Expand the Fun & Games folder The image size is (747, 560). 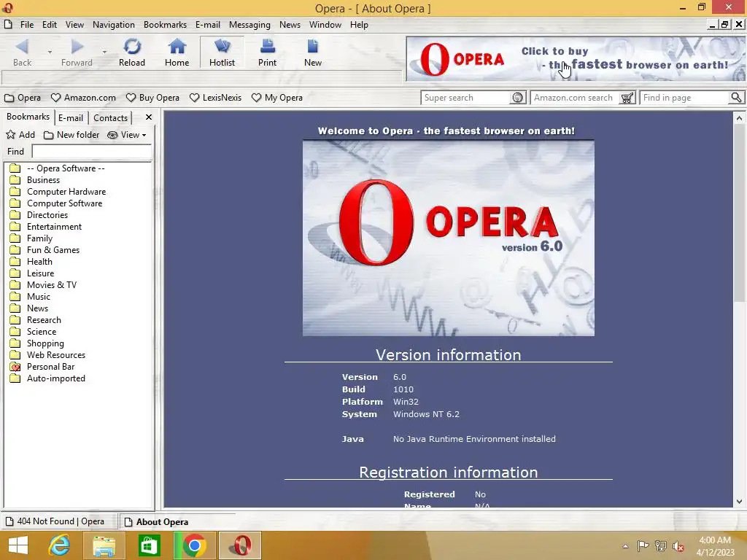tap(44, 250)
